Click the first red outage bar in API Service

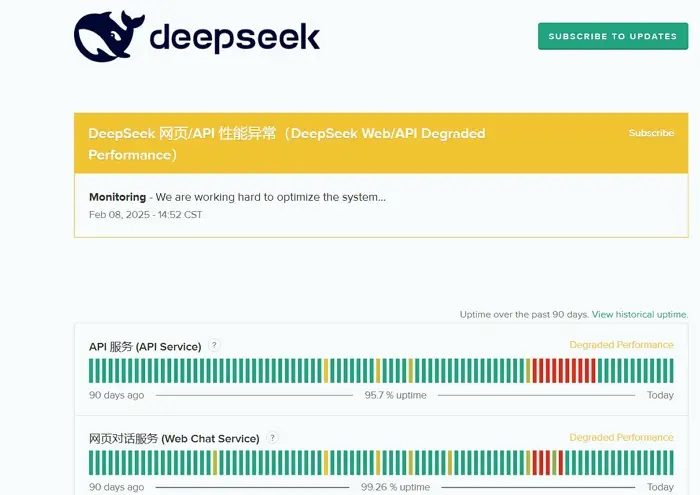pos(535,370)
